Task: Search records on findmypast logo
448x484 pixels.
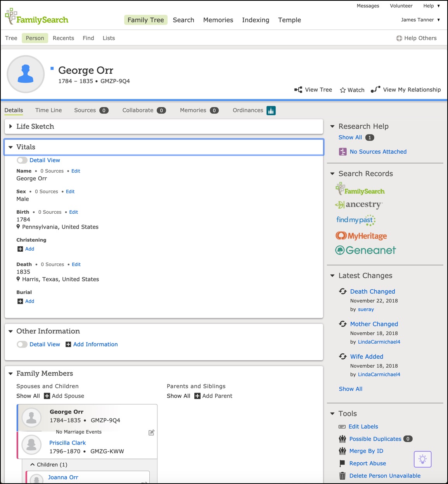Action: pos(356,220)
